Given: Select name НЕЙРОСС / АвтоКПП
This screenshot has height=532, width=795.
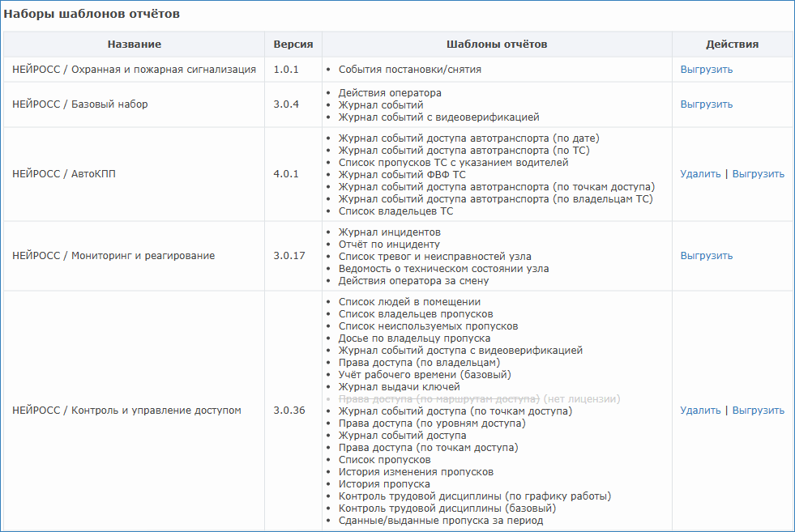Looking at the screenshot, I should point(64,174).
